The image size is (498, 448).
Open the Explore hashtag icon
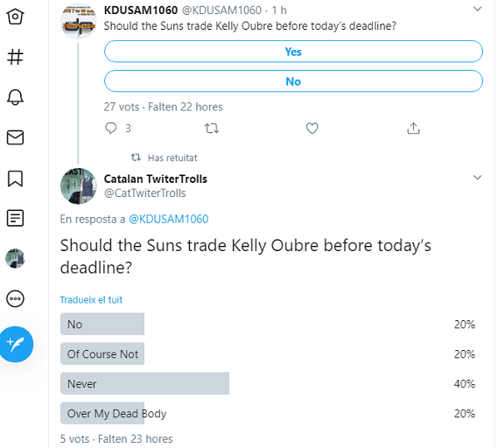pos(15,57)
